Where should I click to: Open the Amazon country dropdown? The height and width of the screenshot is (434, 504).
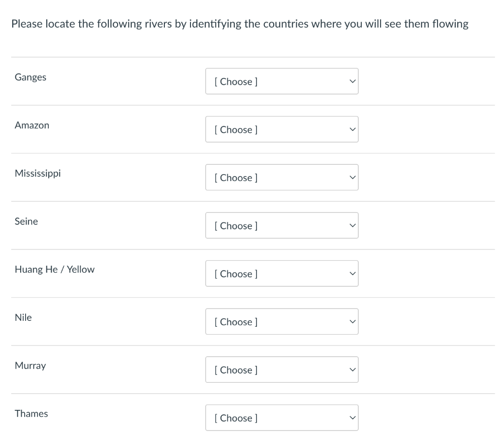pos(282,129)
